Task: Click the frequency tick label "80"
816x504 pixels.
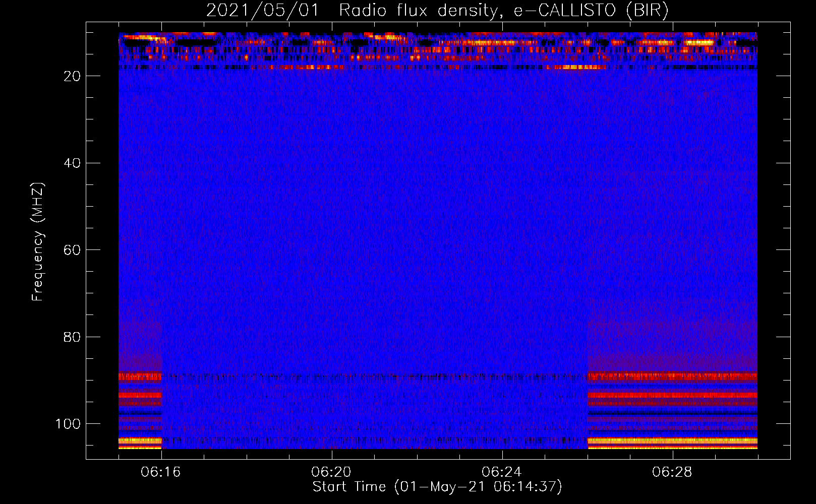Action: [72, 337]
